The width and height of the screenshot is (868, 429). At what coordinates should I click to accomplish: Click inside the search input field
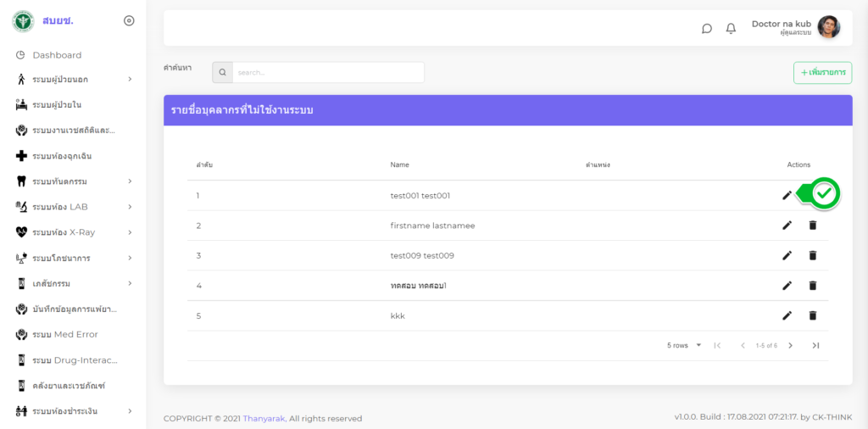coord(327,73)
